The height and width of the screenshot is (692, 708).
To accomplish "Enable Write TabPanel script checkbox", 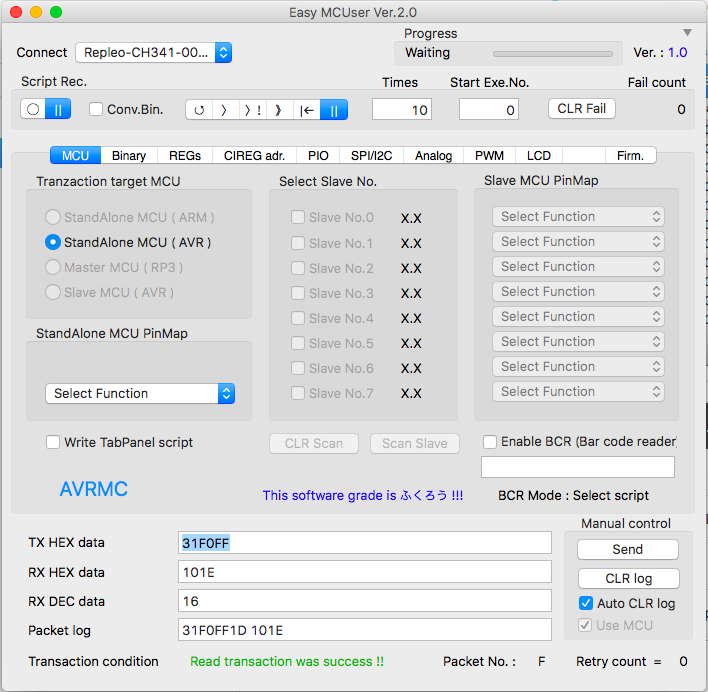I will point(53,442).
